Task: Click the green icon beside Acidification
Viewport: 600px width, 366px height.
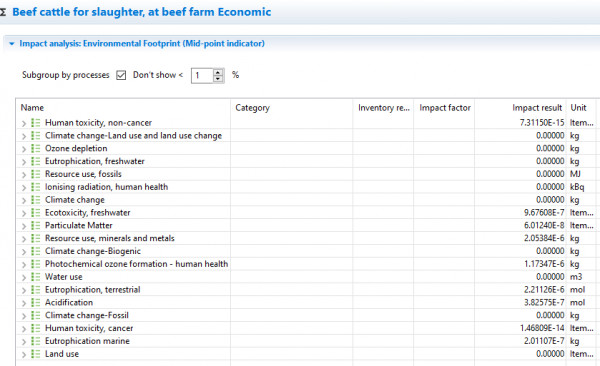Action: (36, 302)
